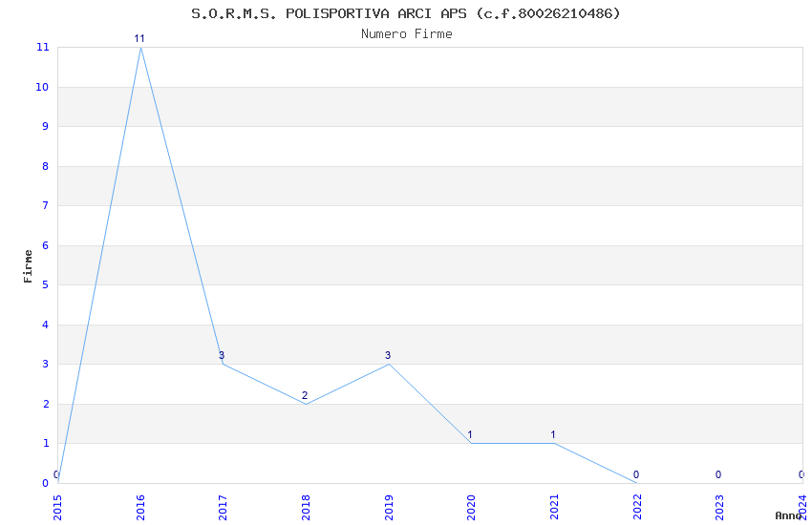Image resolution: width=812 pixels, height=525 pixels.
Task: Click the y-axis tick value 2
Action: [x=46, y=404]
